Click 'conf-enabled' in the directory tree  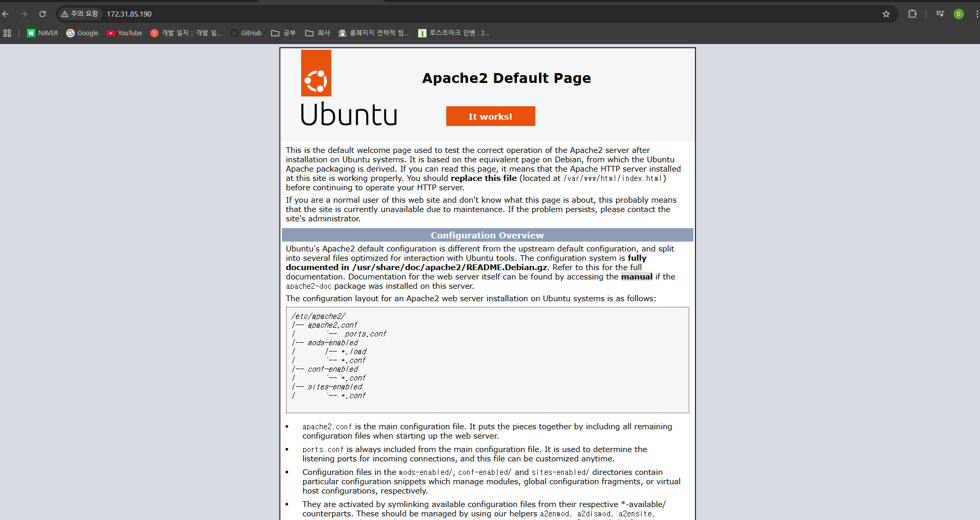333,369
